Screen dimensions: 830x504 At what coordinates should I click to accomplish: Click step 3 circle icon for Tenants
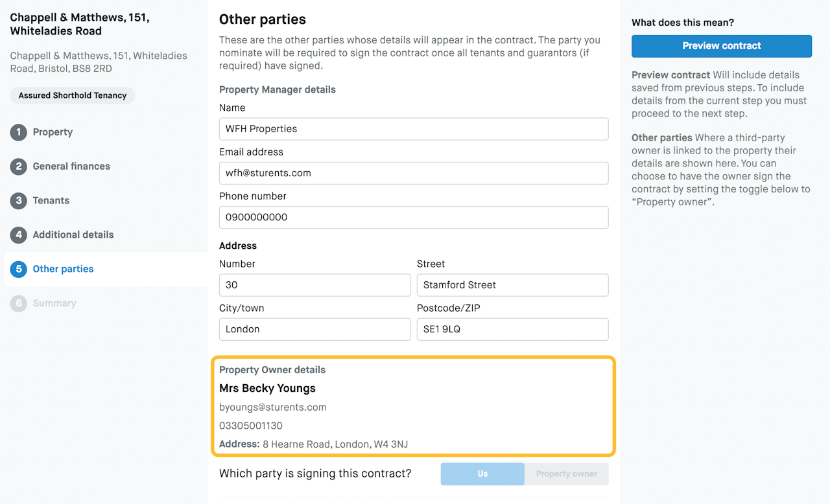(x=18, y=201)
